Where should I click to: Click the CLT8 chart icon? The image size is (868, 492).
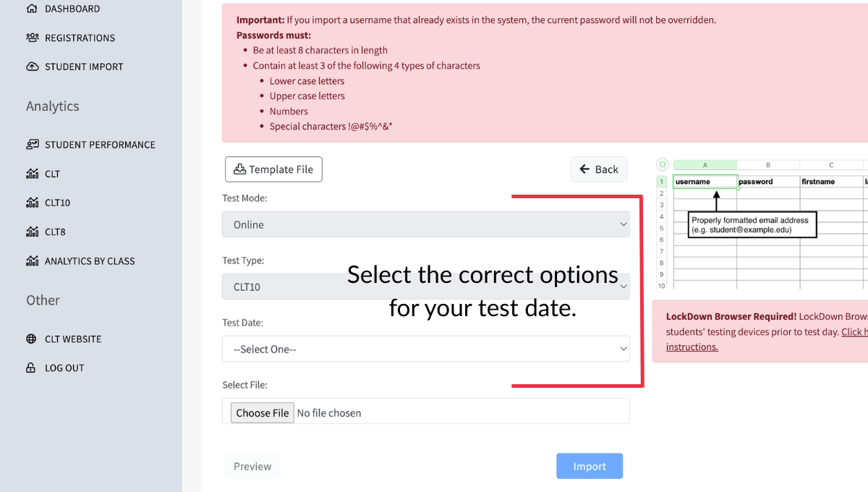pos(32,232)
